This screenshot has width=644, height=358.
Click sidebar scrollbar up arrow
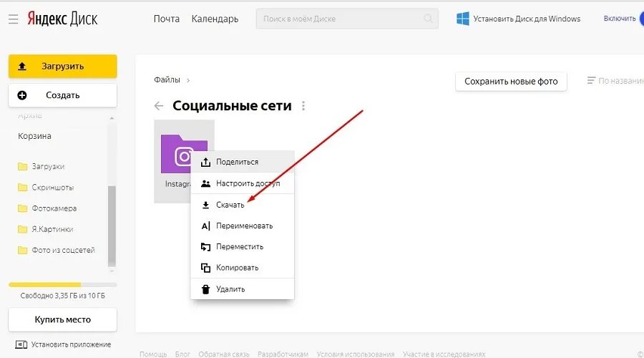112,118
